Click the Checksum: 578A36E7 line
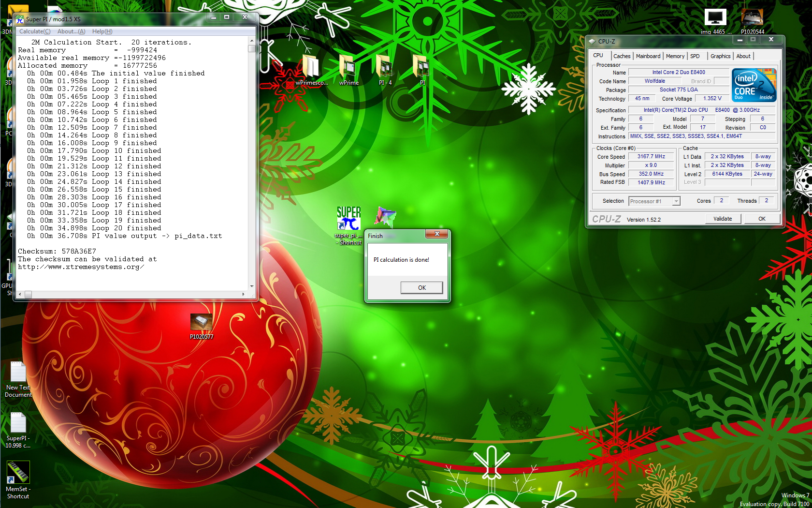 click(x=57, y=251)
